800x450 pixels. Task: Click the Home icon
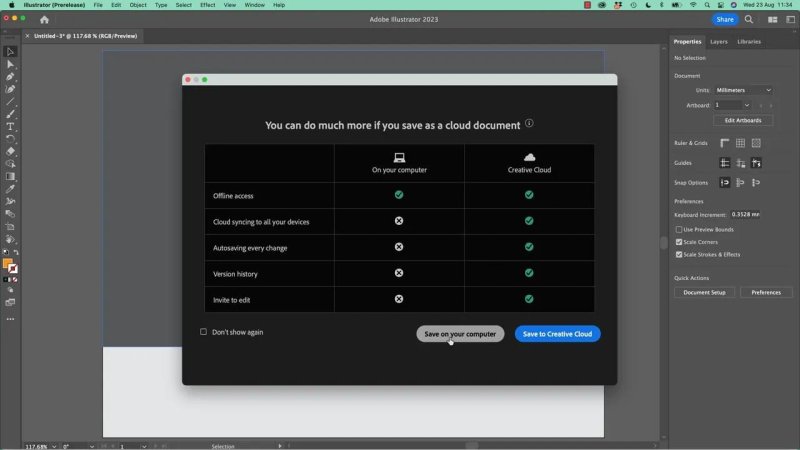[44, 19]
